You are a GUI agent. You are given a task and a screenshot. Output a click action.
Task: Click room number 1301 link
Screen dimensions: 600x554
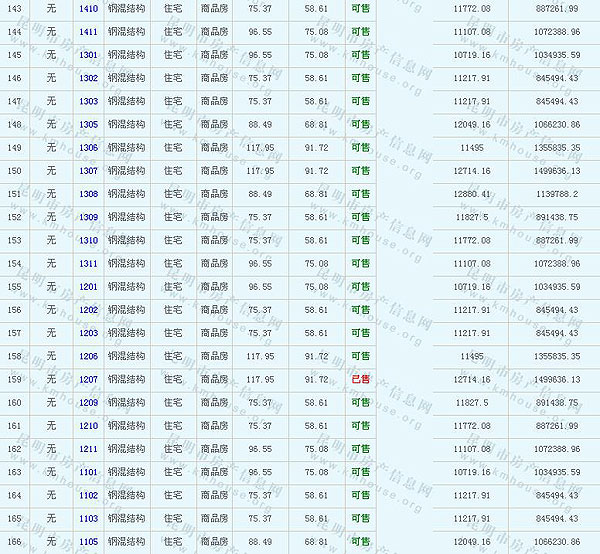click(88, 54)
